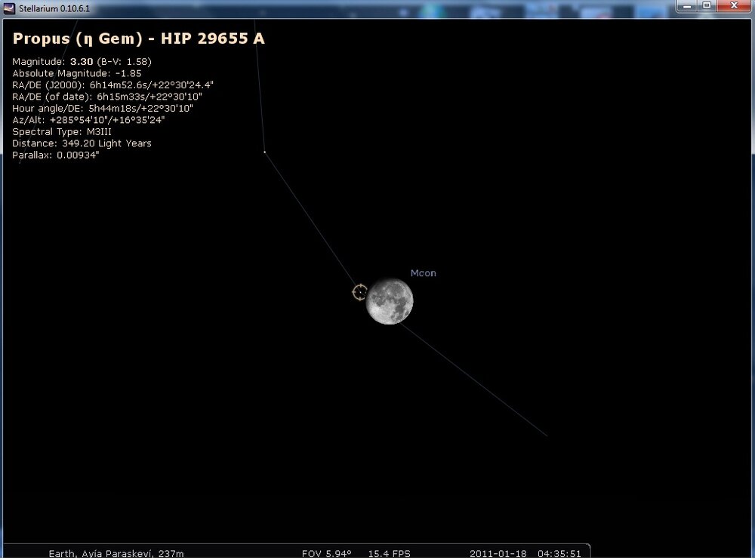
Task: Click the Moon disc in the sky view
Action: (x=390, y=301)
